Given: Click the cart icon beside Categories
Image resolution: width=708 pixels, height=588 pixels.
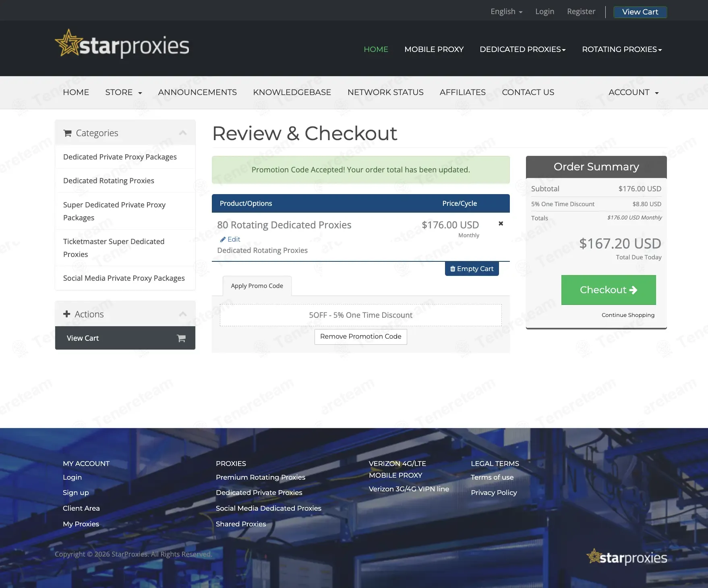Looking at the screenshot, I should (68, 133).
